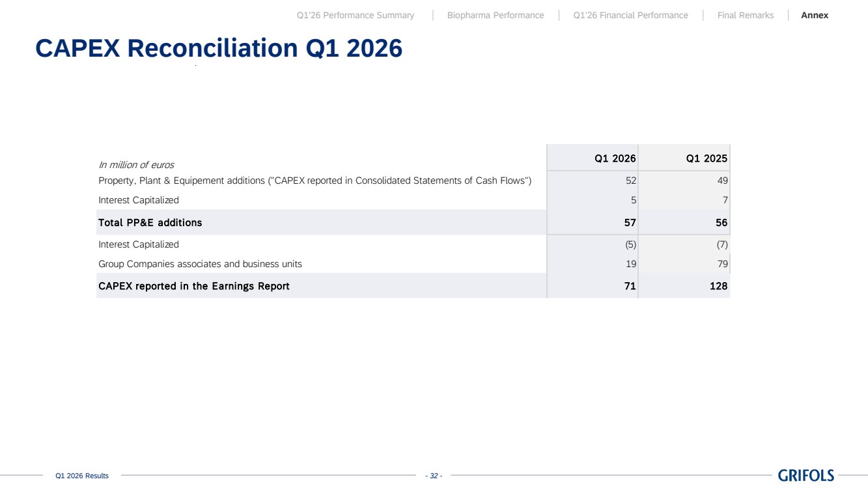The image size is (868, 488).
Task: Switch to Q1'26 Financial Performance tab
Action: [x=630, y=15]
